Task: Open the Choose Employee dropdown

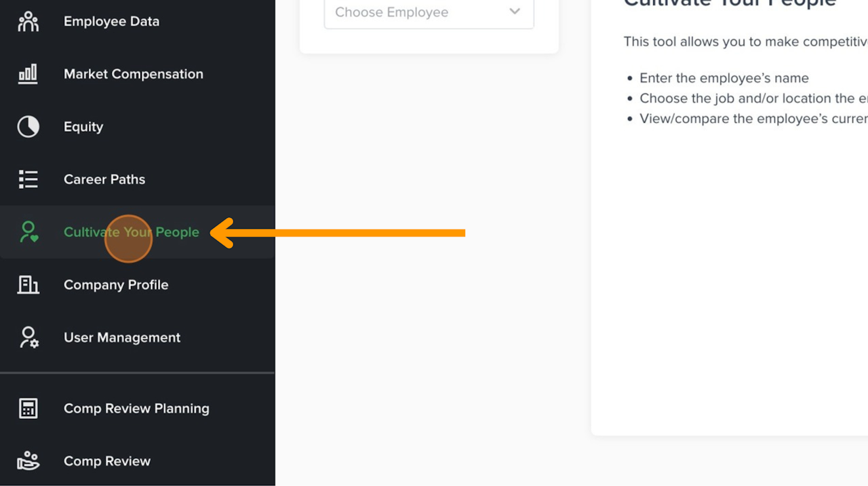Action: pyautogui.click(x=420, y=12)
